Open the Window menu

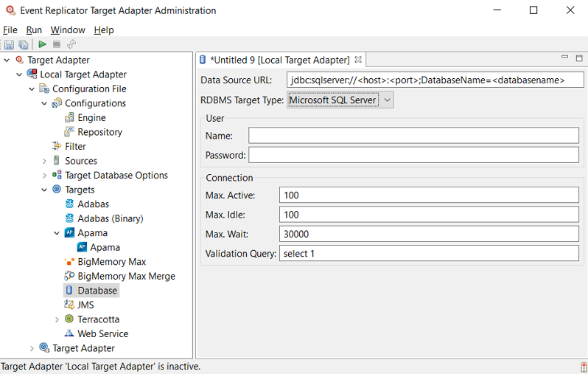tap(68, 30)
